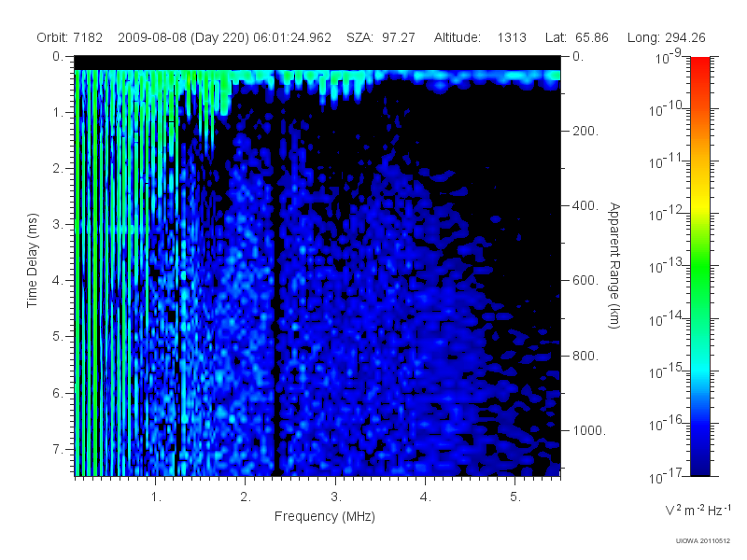Click the cyan region of the colorbar
Screen dimensions: 747x560
[x=699, y=367]
